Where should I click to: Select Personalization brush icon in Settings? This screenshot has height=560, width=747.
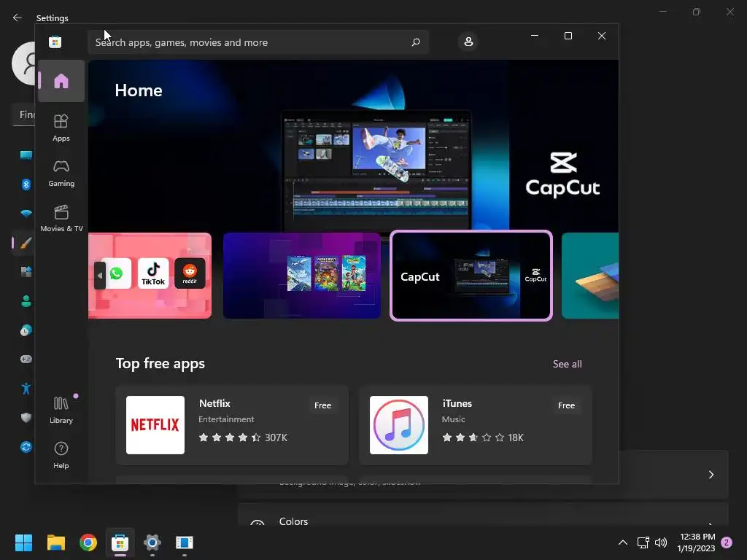26,243
